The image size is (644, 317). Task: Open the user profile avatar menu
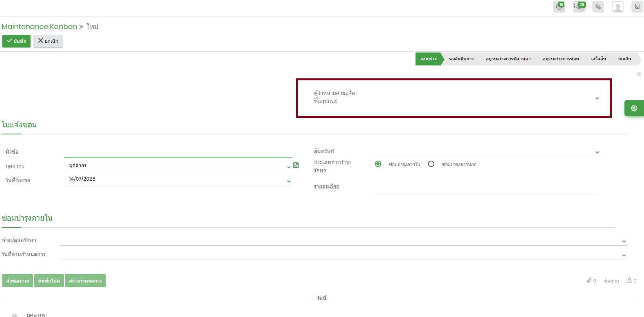point(617,7)
